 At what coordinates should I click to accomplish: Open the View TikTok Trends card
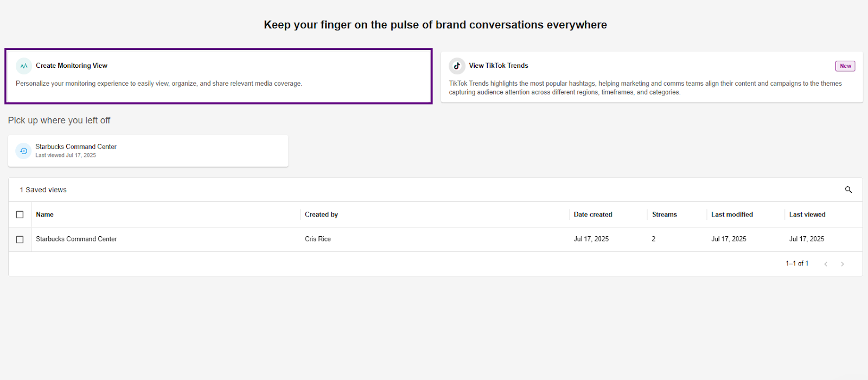[x=652, y=77]
